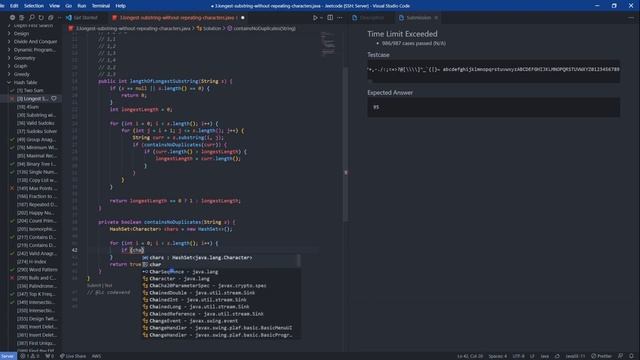Screen dimensions: 640x360
Task: Open the Selection menu
Action: click(x=34, y=6)
